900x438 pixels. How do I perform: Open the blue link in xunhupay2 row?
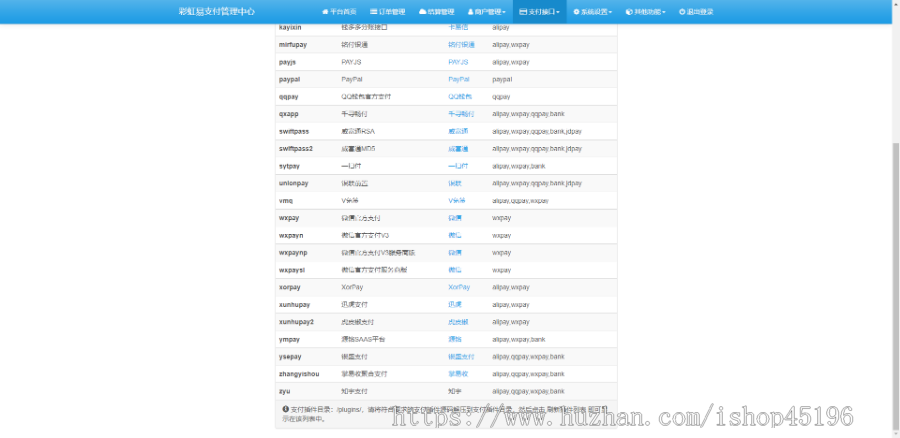click(458, 322)
